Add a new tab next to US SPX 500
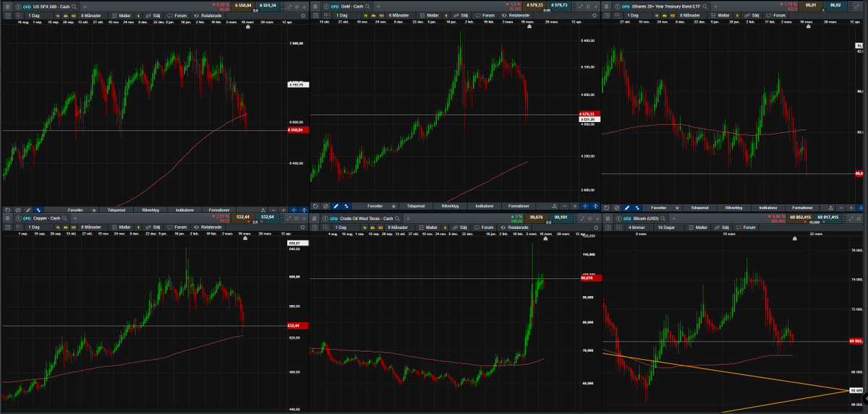 (85, 7)
